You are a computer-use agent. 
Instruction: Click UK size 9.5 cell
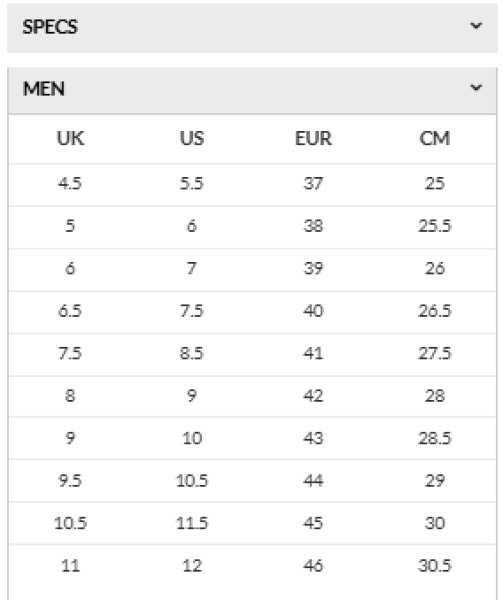(70, 481)
